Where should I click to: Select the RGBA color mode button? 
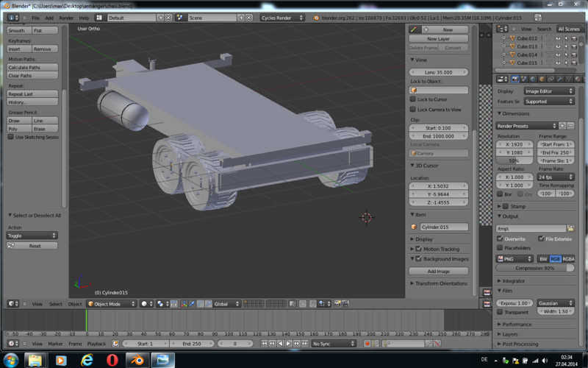pos(568,259)
